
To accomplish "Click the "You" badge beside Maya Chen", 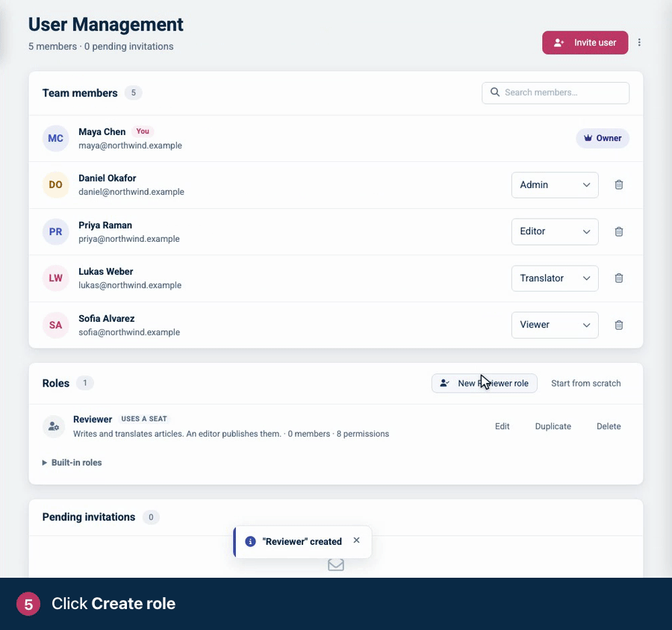I will (143, 131).
